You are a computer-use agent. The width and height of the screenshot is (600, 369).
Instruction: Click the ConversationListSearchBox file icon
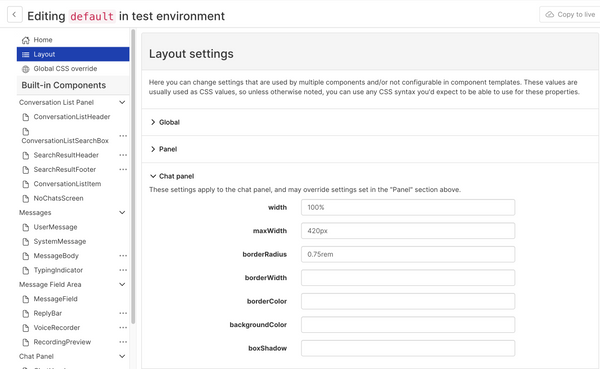click(26, 132)
